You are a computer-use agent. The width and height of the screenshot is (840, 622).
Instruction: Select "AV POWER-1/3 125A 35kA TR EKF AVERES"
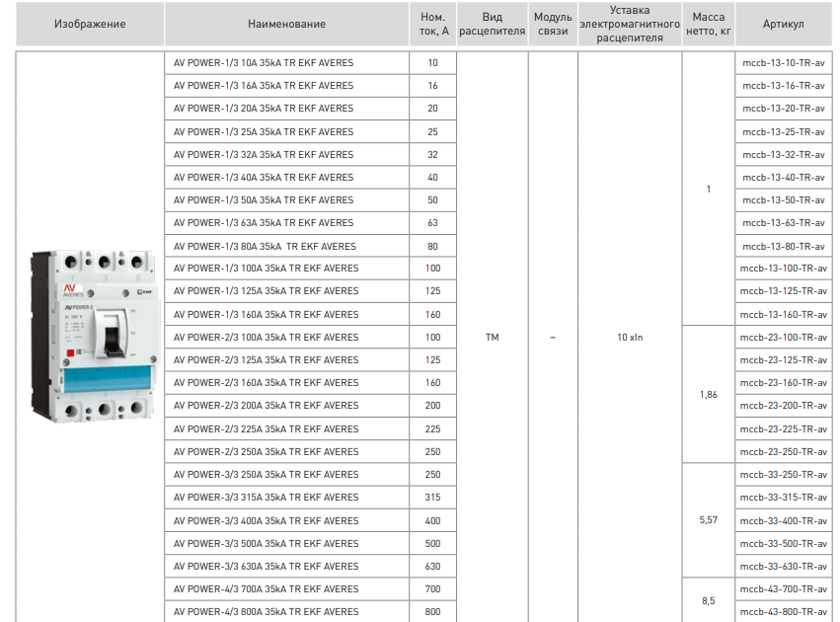point(267,291)
